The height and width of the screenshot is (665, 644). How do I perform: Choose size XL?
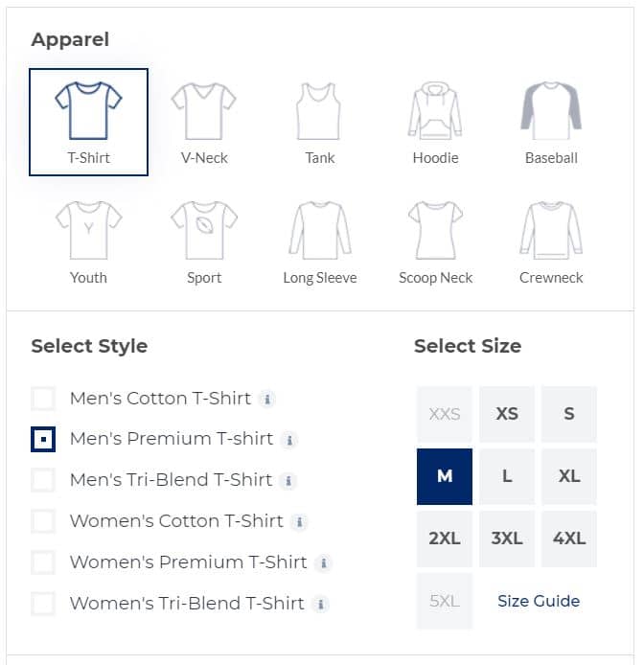(569, 476)
